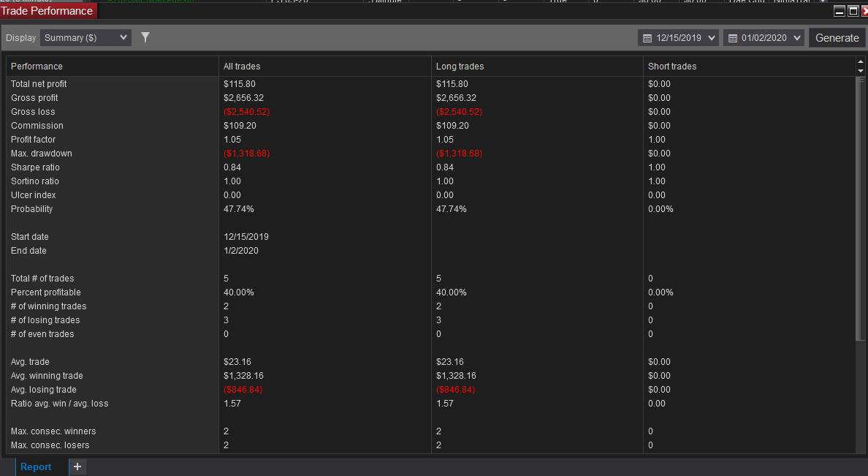This screenshot has height=476, width=868.
Task: Click the Max. consec. losers label
Action: pos(50,445)
